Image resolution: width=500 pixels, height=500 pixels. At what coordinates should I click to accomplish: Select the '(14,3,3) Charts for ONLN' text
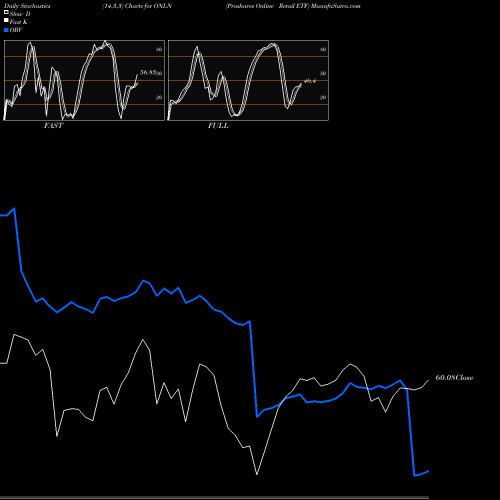click(137, 6)
